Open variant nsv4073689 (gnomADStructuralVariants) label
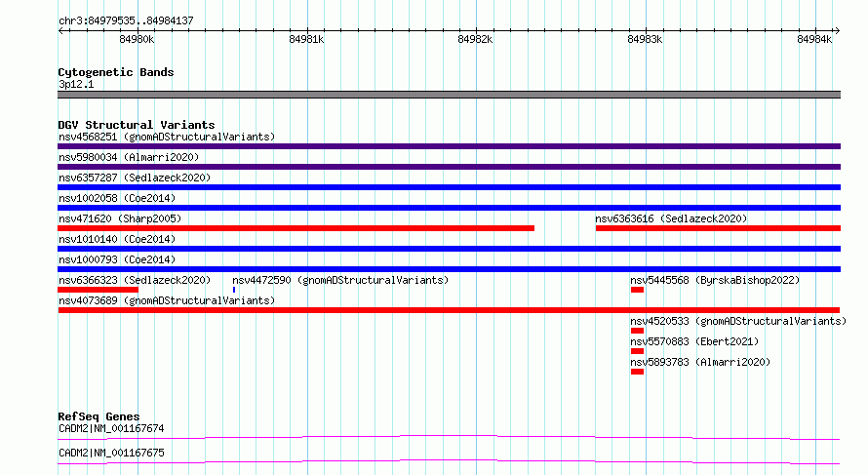Viewport: 868px width, 475px height. click(167, 300)
